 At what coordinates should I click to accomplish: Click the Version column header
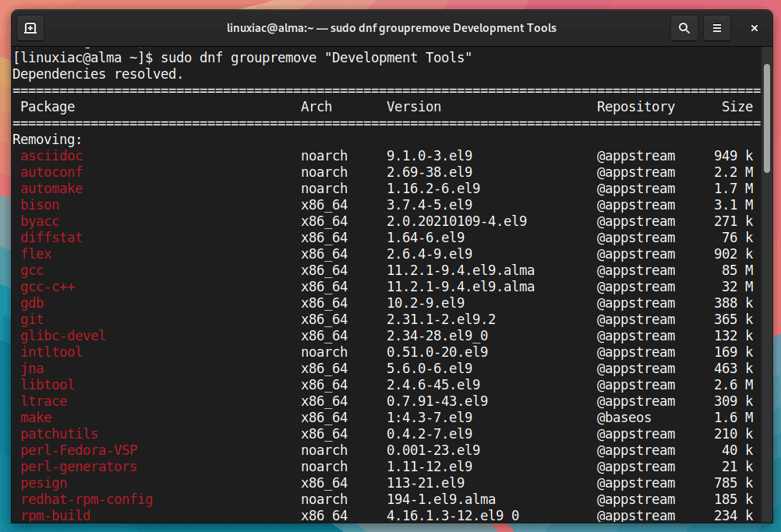(414, 107)
